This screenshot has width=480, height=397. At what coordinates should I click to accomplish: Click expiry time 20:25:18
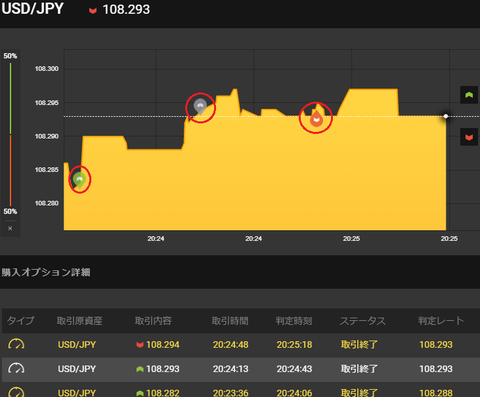[294, 345]
